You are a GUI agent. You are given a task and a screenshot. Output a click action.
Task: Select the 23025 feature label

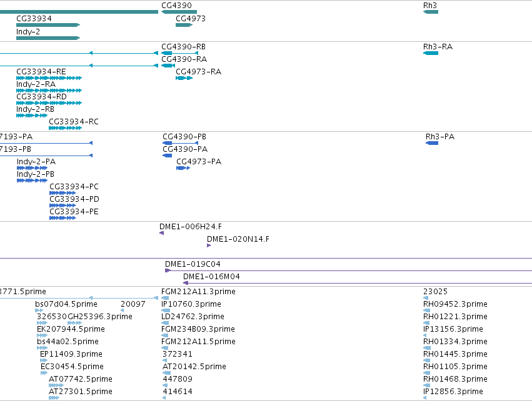tap(435, 292)
